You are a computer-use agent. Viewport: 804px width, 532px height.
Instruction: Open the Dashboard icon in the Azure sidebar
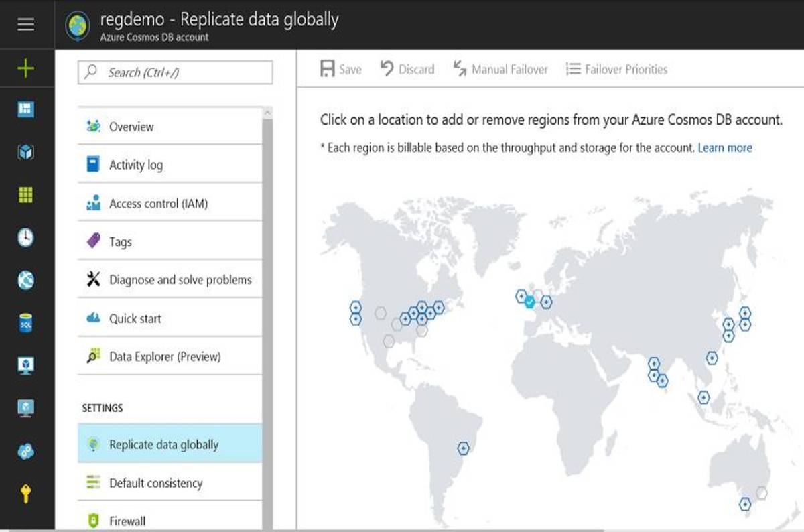tap(25, 109)
